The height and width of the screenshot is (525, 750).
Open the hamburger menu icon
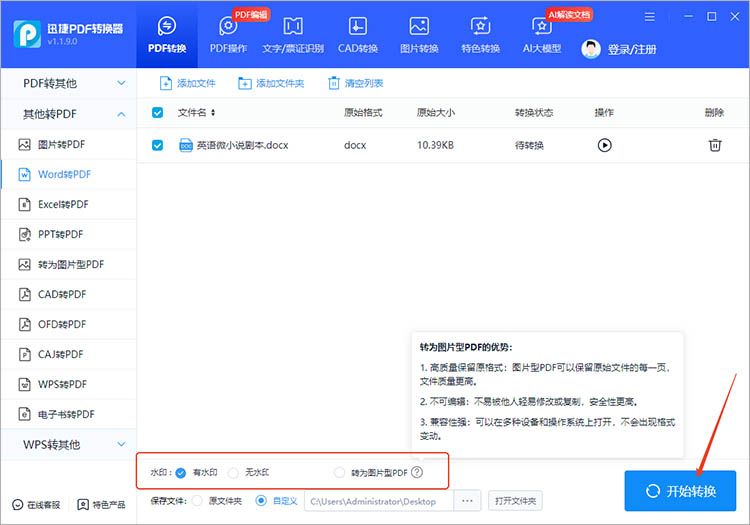[650, 17]
